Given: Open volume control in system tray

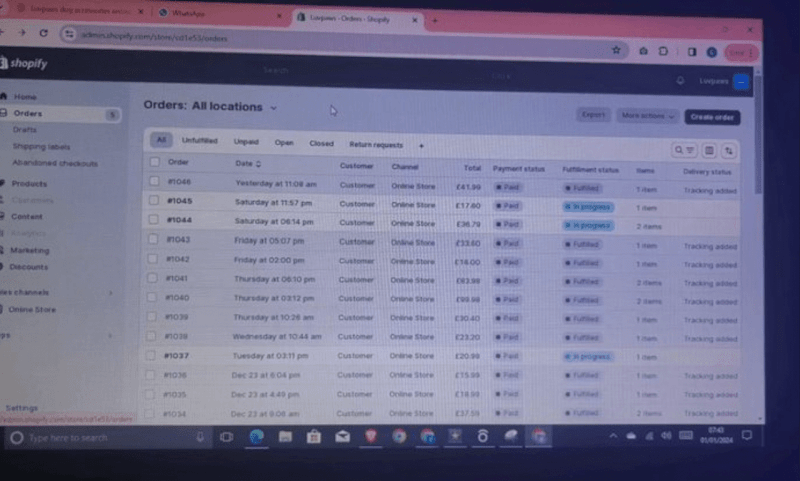Looking at the screenshot, I should point(666,436).
